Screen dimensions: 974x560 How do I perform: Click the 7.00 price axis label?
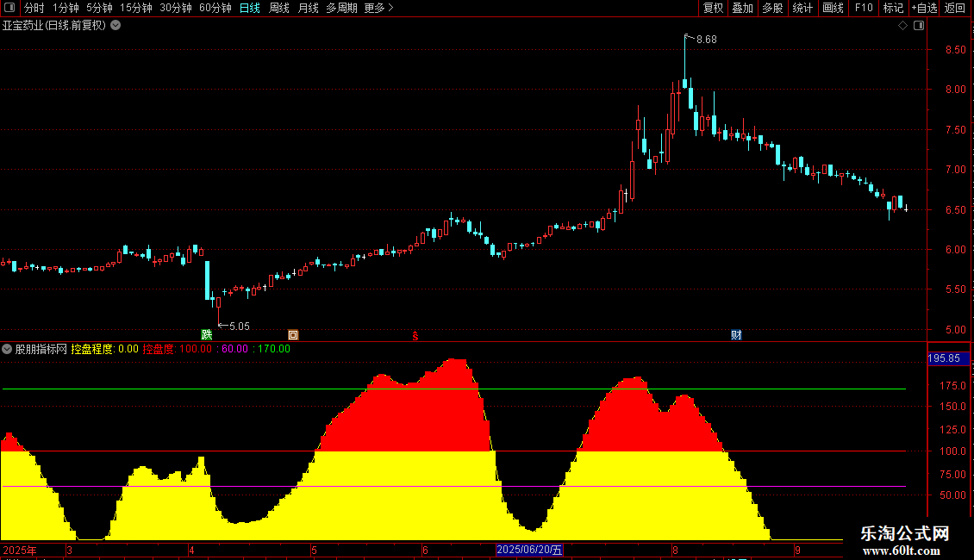(x=955, y=170)
